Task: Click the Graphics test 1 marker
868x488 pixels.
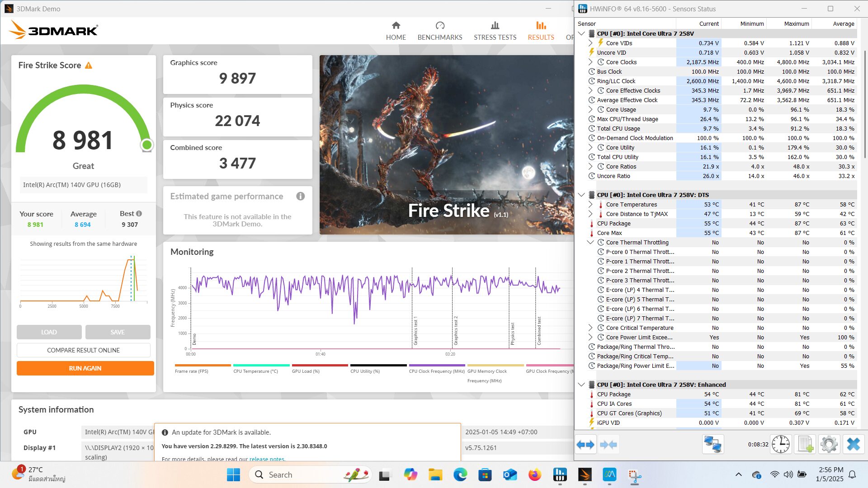Action: tap(415, 331)
